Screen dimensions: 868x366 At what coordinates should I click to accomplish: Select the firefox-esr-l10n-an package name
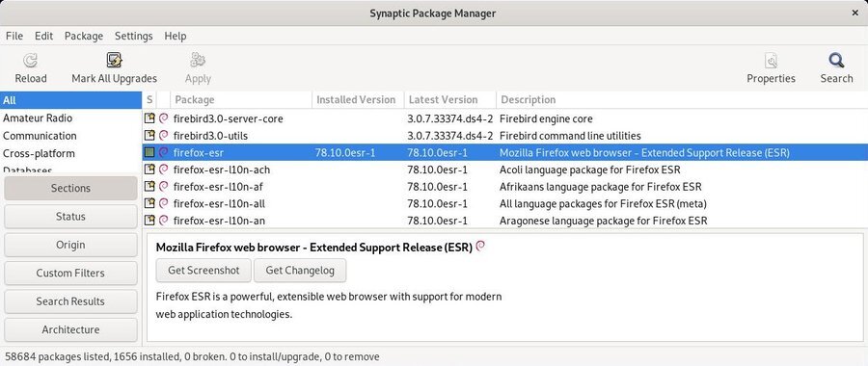pyautogui.click(x=219, y=221)
